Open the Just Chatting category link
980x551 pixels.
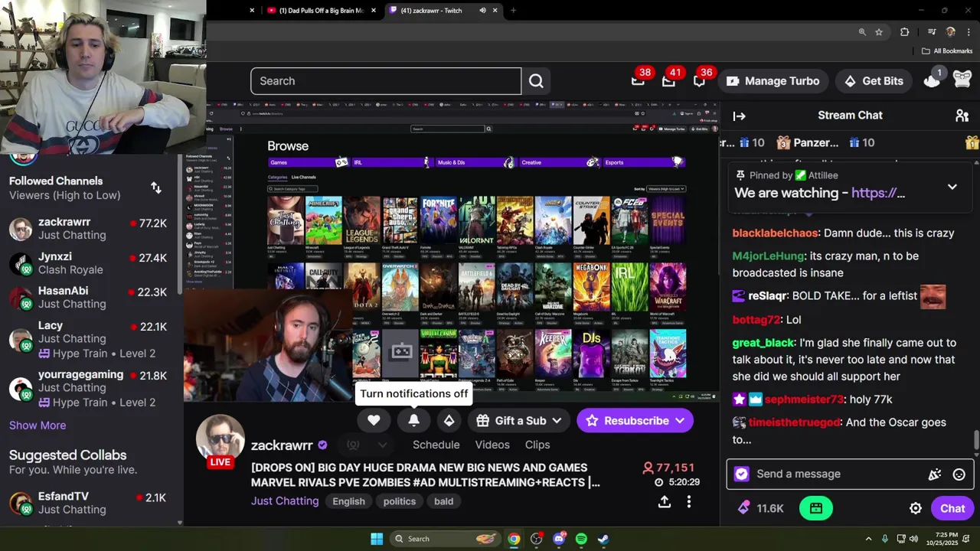pyautogui.click(x=285, y=501)
